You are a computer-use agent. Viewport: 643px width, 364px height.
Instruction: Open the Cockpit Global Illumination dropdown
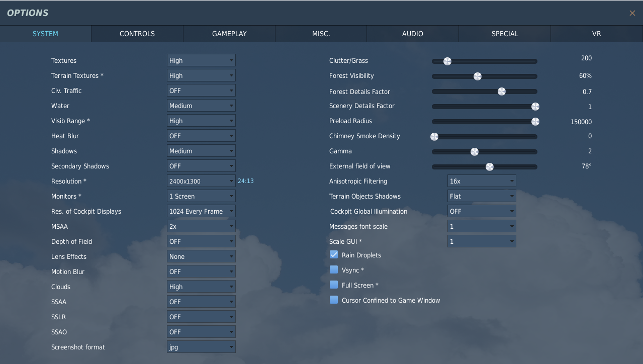point(482,211)
